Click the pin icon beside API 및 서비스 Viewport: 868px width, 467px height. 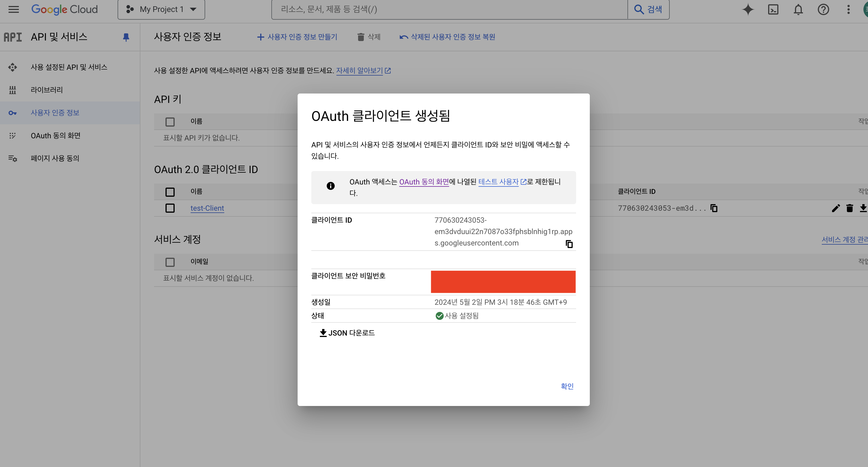pyautogui.click(x=126, y=37)
